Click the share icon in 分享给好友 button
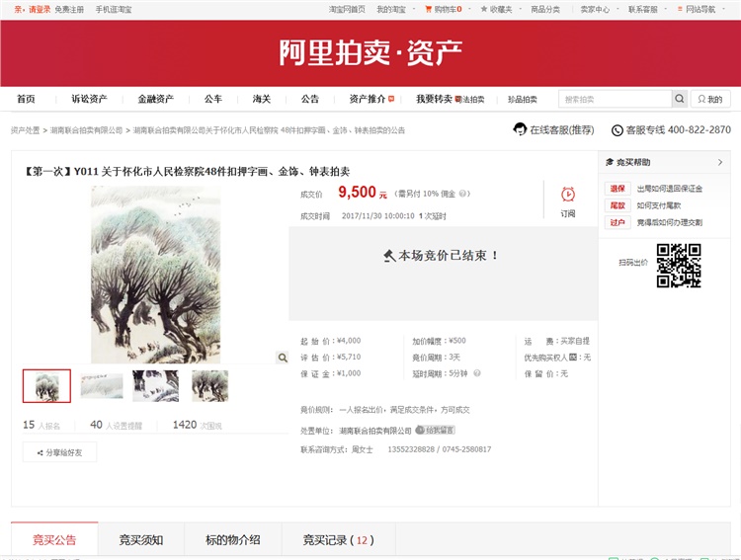 (x=41, y=452)
